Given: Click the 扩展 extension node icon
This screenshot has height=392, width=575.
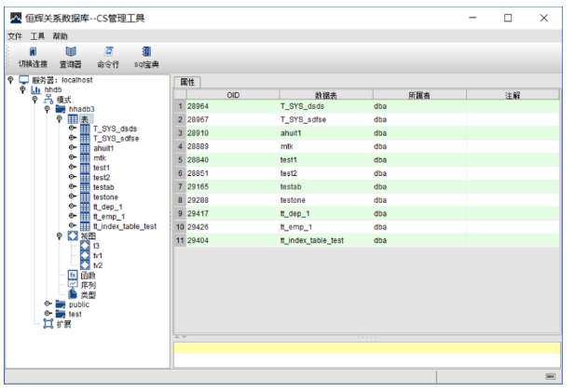Looking at the screenshot, I should tap(48, 324).
